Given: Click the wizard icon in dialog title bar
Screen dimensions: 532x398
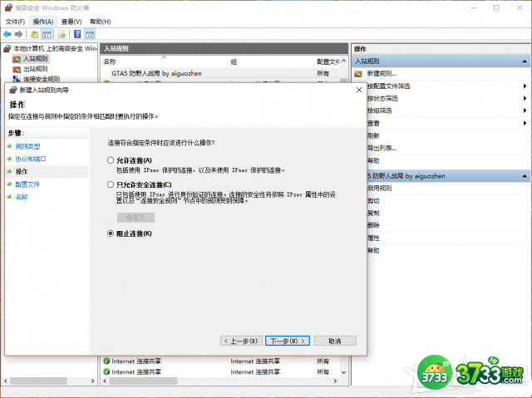Looking at the screenshot, I should [x=13, y=90].
